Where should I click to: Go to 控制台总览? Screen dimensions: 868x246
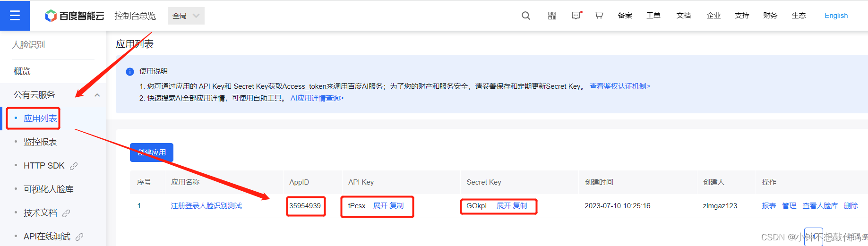coord(135,16)
